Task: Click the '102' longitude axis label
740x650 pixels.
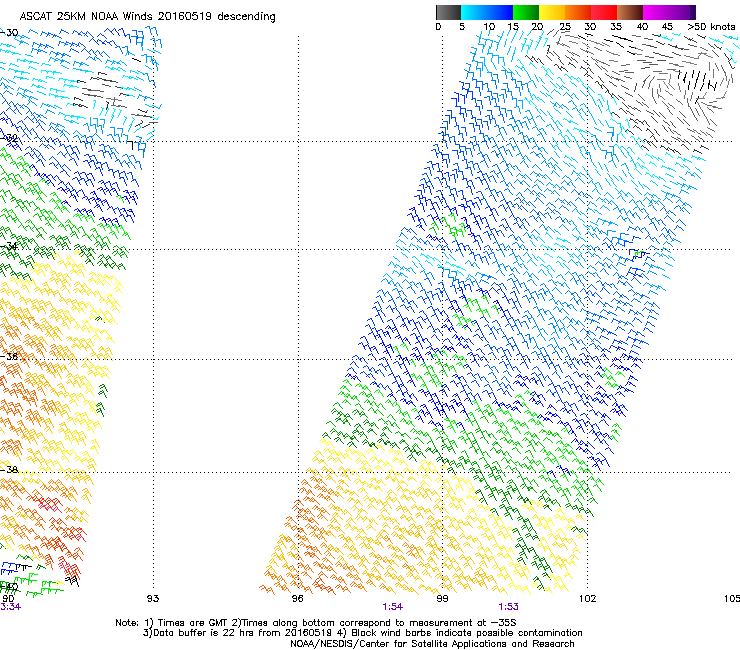Action: pyautogui.click(x=587, y=599)
